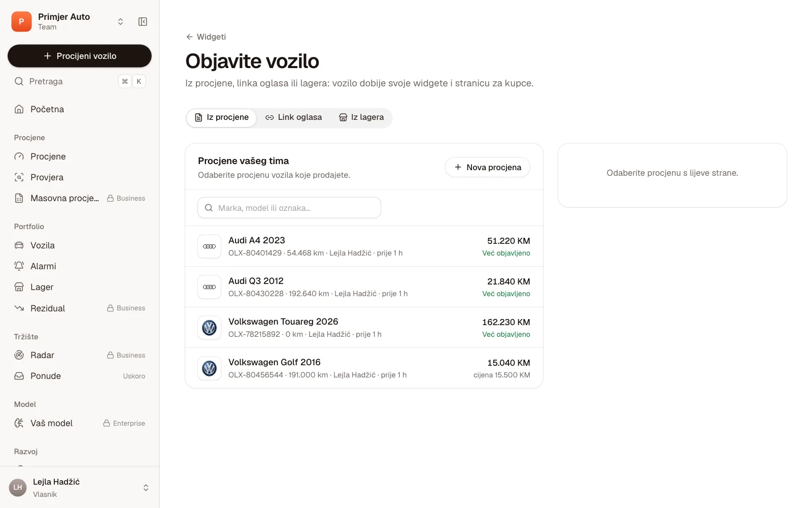This screenshot has width=812, height=508.
Task: Click Business lock badge beside Rezidual
Action: click(x=126, y=308)
